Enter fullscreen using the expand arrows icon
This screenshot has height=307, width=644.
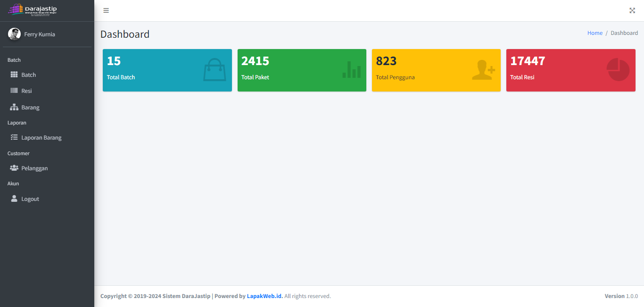pos(632,10)
